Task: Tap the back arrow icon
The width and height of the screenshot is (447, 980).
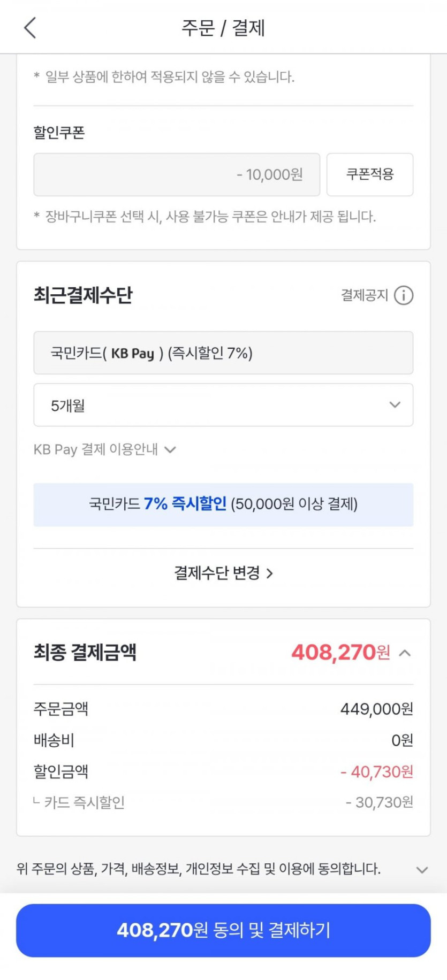Action: pos(31,27)
